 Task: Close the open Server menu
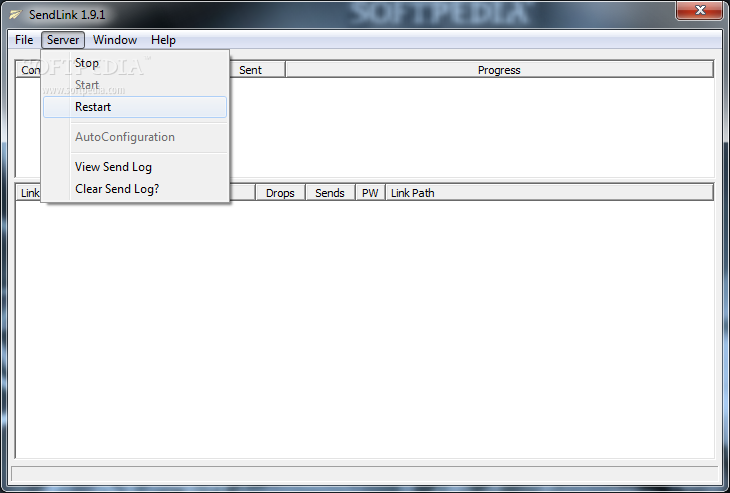(x=63, y=40)
